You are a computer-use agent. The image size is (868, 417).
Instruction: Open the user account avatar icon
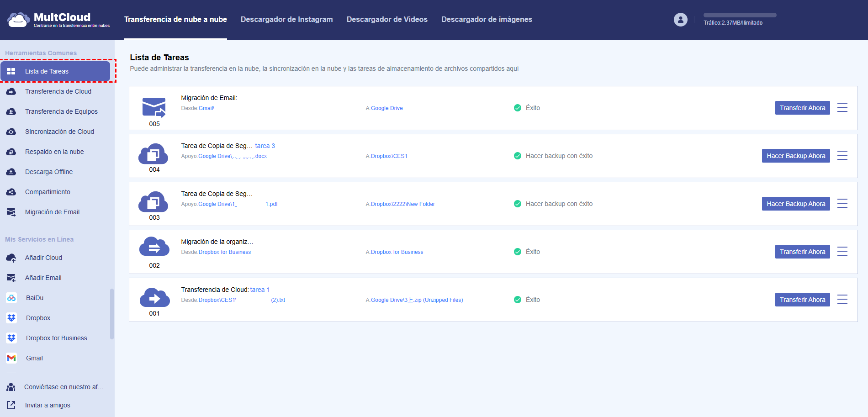coord(680,20)
